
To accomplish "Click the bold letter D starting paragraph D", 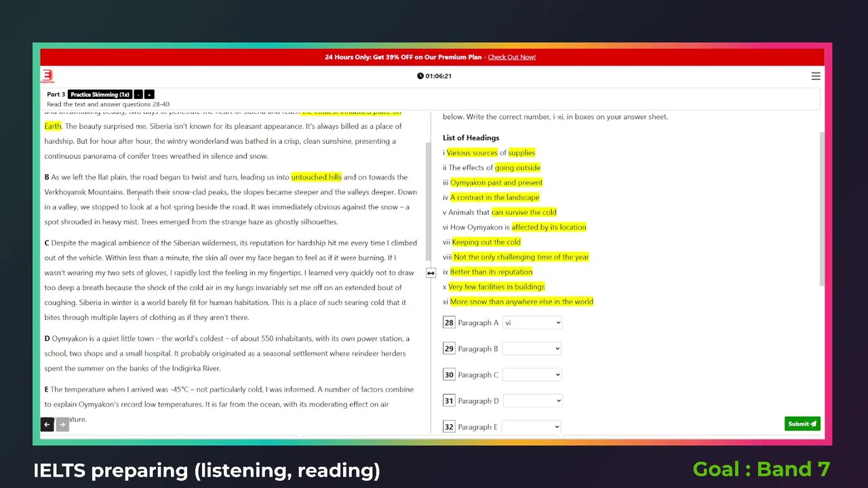I will pyautogui.click(x=47, y=338).
